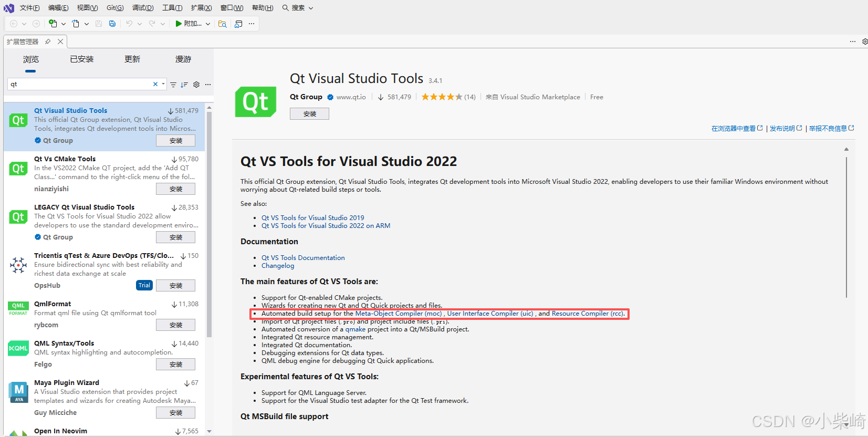Click the QmlFormat extension icon

(18, 308)
